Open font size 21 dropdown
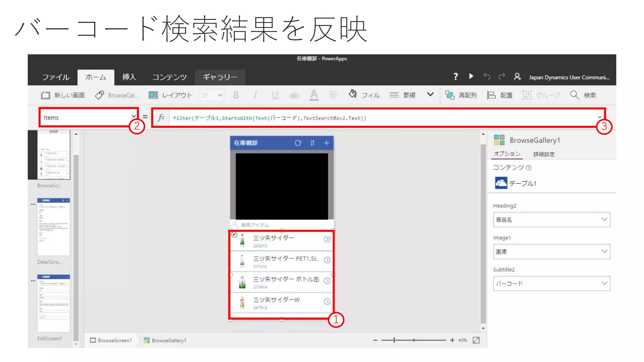Screen dimensions: 644x362 pyautogui.click(x=212, y=95)
